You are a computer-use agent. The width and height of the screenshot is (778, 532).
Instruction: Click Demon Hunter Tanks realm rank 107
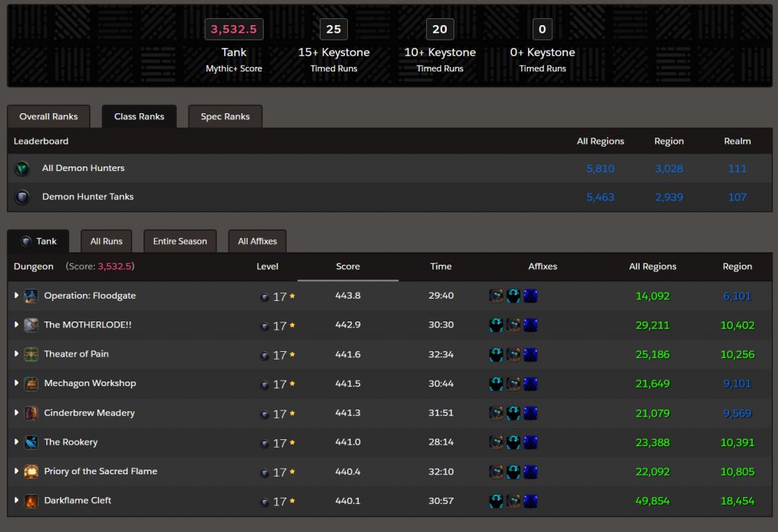pos(737,197)
